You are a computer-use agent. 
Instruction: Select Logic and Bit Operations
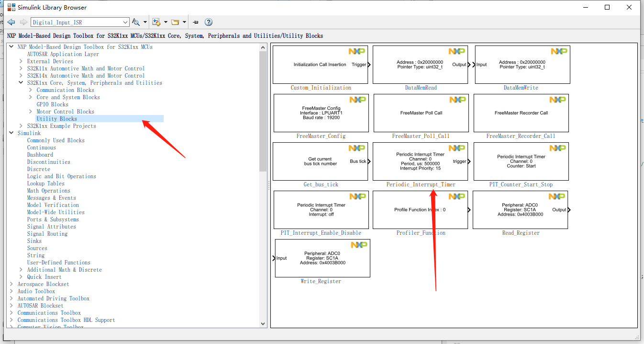point(62,176)
